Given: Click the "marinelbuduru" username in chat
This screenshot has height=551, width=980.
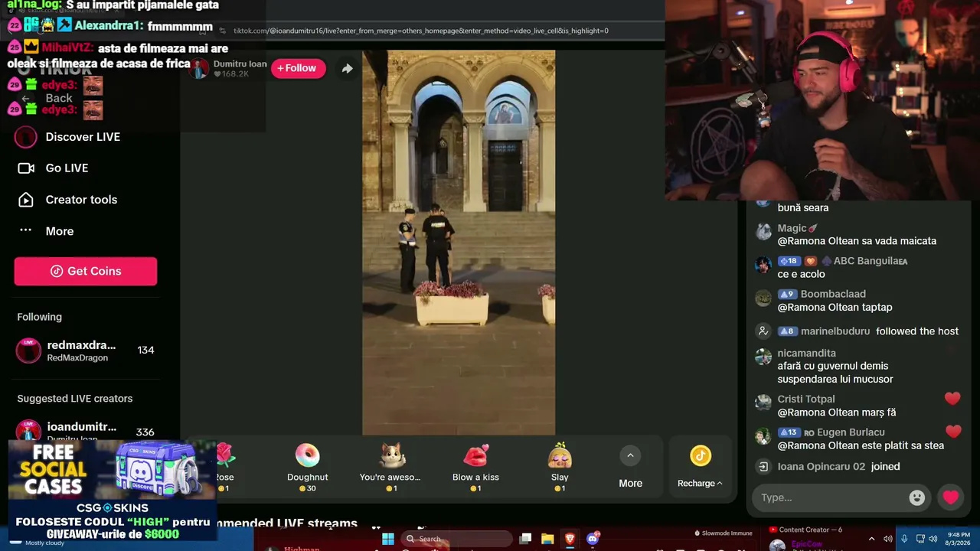Looking at the screenshot, I should (x=835, y=331).
